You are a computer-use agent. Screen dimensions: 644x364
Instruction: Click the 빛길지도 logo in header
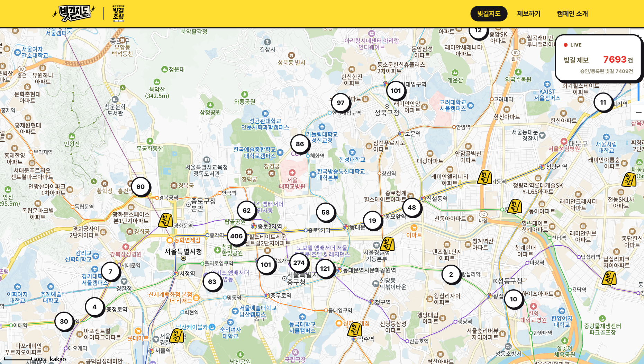(x=73, y=13)
